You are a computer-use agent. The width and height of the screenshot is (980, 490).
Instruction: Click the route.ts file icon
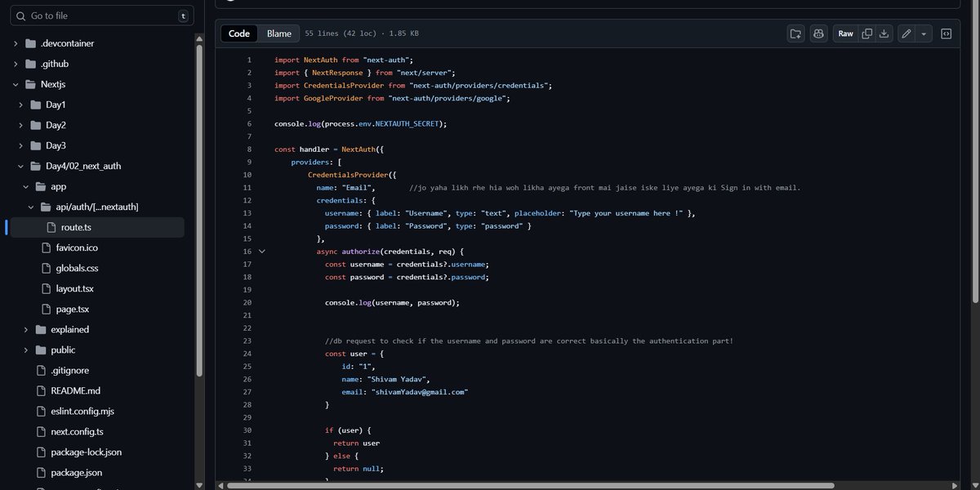point(52,227)
